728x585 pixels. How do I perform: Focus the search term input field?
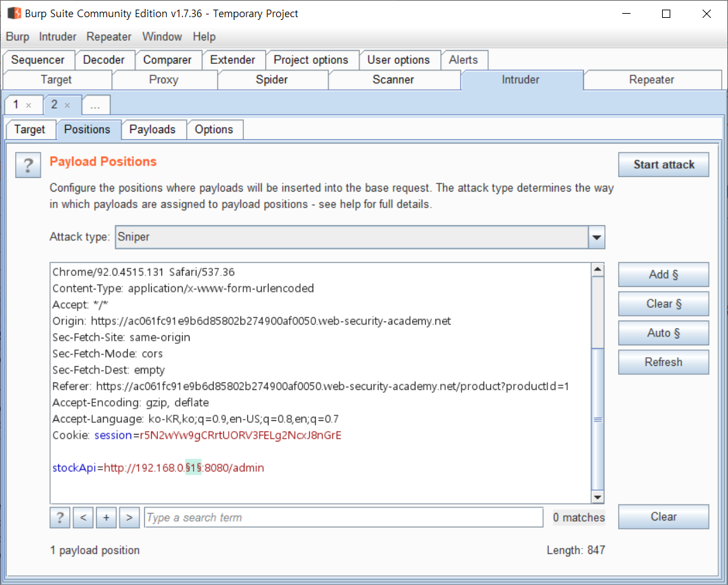(344, 517)
